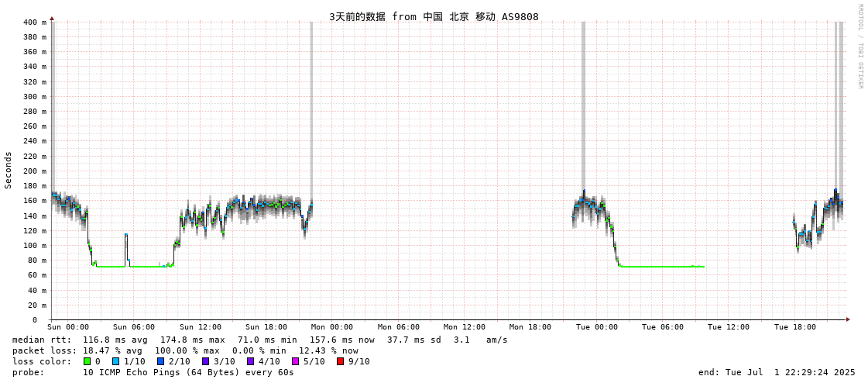
Task: Click the 116.8 ms avg rtt value
Action: [x=116, y=340]
